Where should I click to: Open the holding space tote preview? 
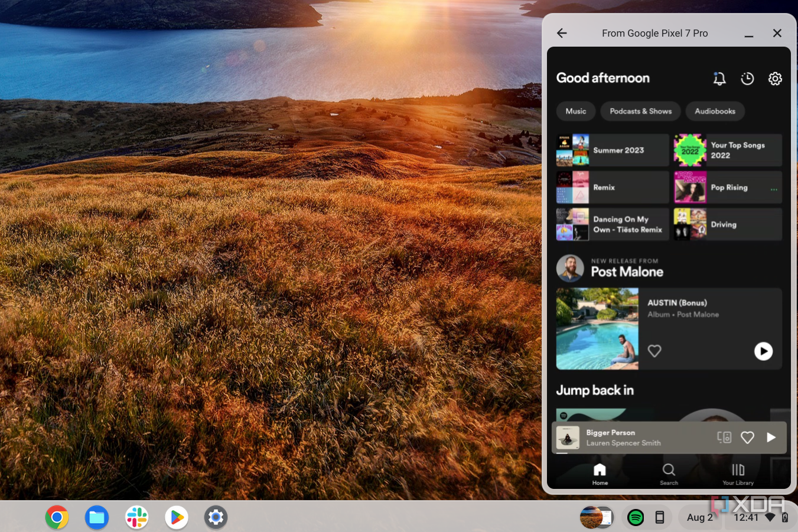coord(597,517)
